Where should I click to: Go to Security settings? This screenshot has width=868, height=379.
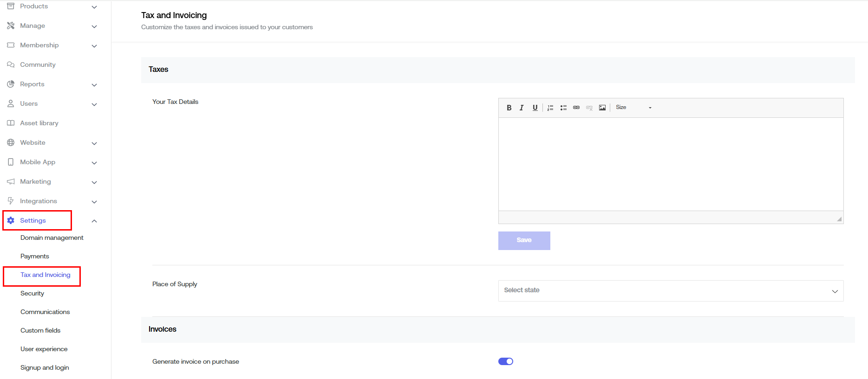[x=33, y=293]
